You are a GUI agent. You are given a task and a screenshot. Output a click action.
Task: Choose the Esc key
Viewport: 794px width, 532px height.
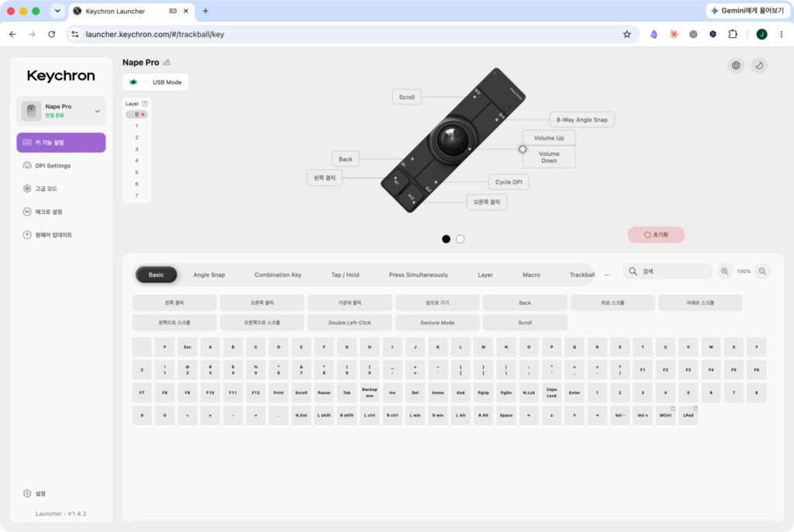(x=188, y=347)
